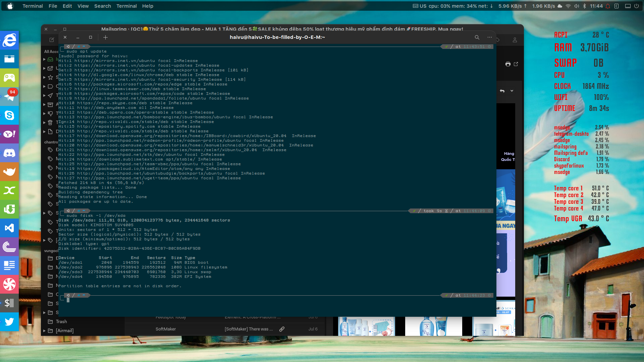
Task: Open the Terminal app menu beside the Apple logo
Action: 33,6
